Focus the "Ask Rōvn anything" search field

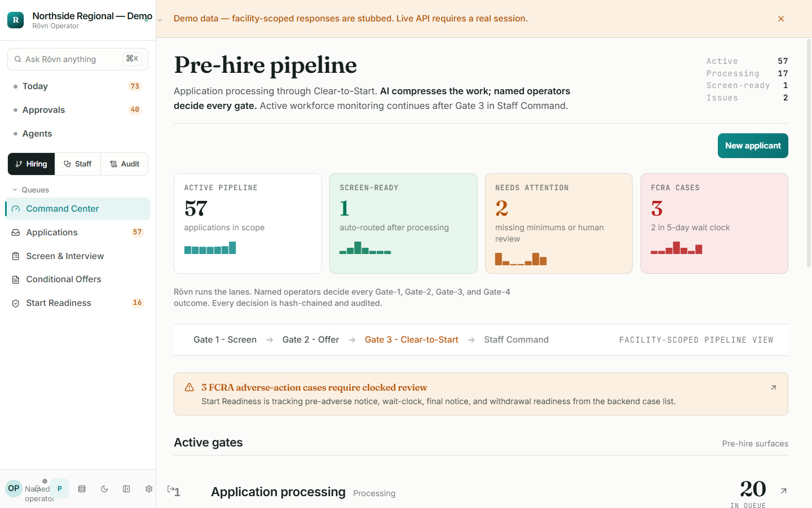pos(78,59)
